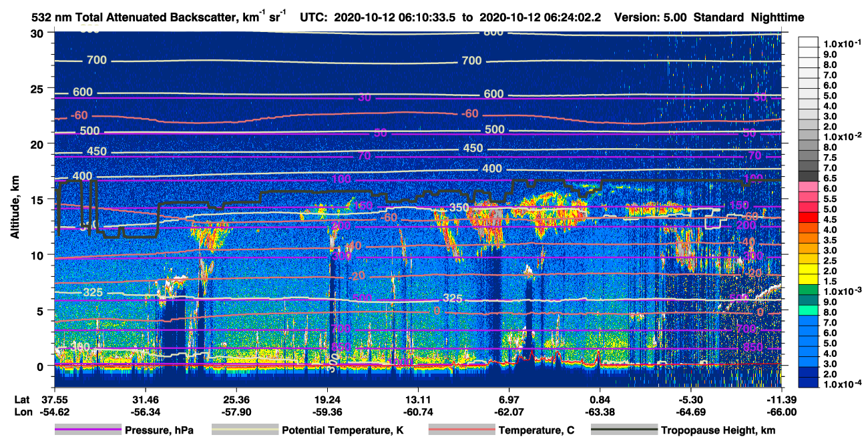The width and height of the screenshot is (868, 445).
Task: Click the 'Lat' row label
Action: tap(21, 399)
